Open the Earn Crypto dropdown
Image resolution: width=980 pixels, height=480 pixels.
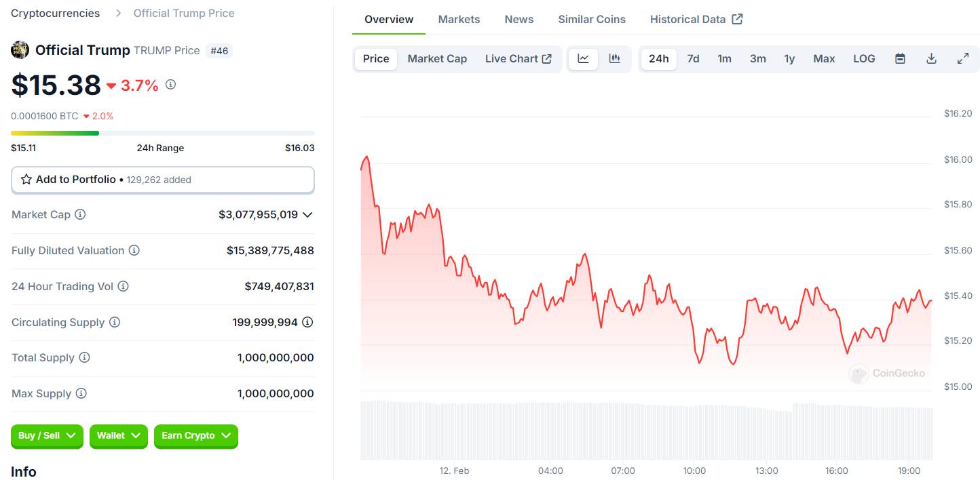point(196,436)
